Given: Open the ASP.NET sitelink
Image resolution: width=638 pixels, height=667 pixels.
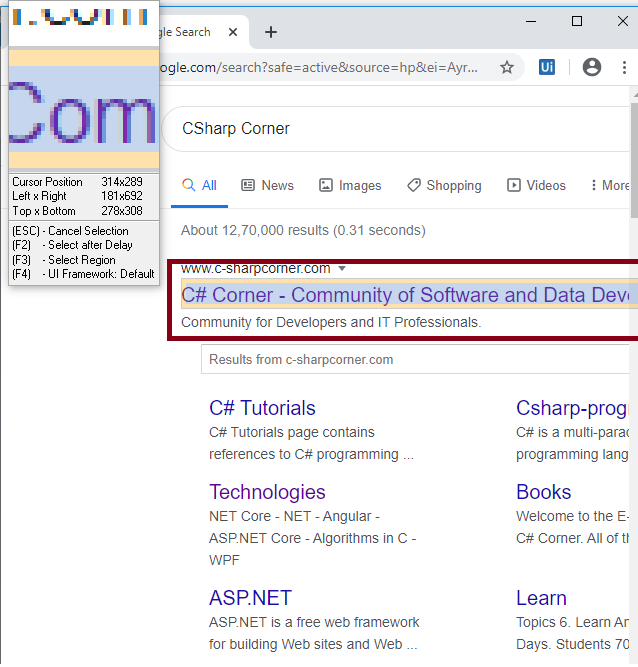Looking at the screenshot, I should (x=250, y=598).
